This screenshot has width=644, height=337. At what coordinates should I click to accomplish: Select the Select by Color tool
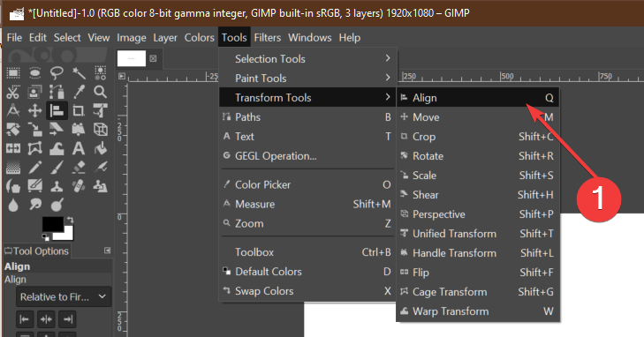[x=100, y=73]
